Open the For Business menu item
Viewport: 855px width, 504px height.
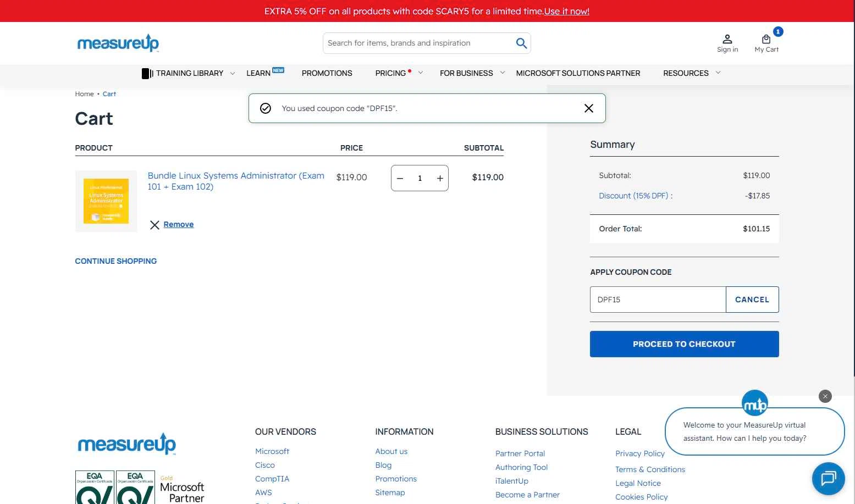[x=466, y=73]
